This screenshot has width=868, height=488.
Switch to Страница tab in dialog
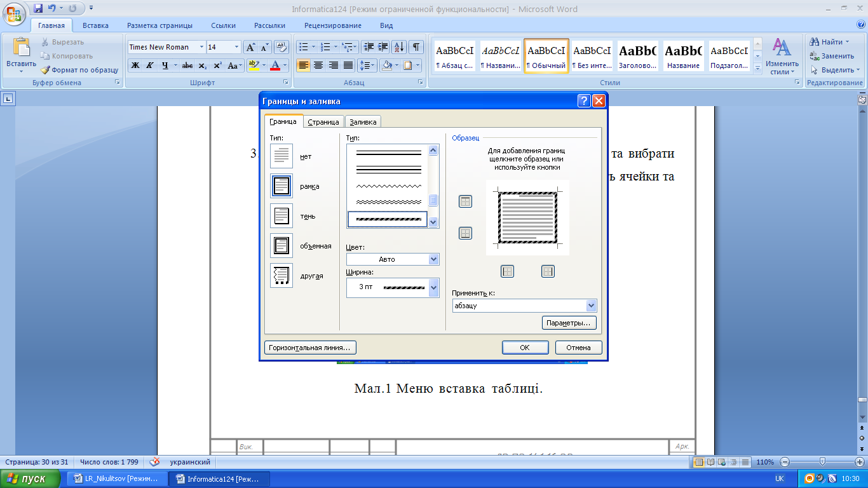coord(323,122)
